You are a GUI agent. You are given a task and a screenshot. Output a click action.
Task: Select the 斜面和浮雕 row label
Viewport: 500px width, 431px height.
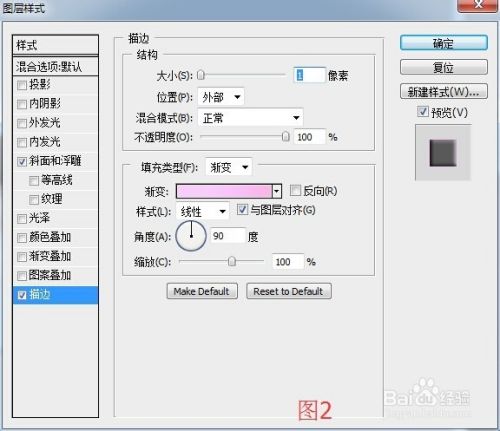tap(55, 161)
